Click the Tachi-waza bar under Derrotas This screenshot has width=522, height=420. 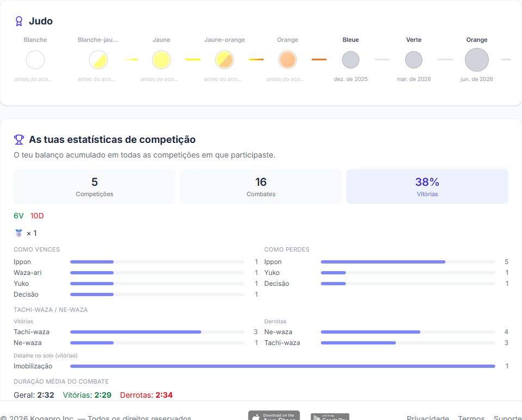coord(408,343)
